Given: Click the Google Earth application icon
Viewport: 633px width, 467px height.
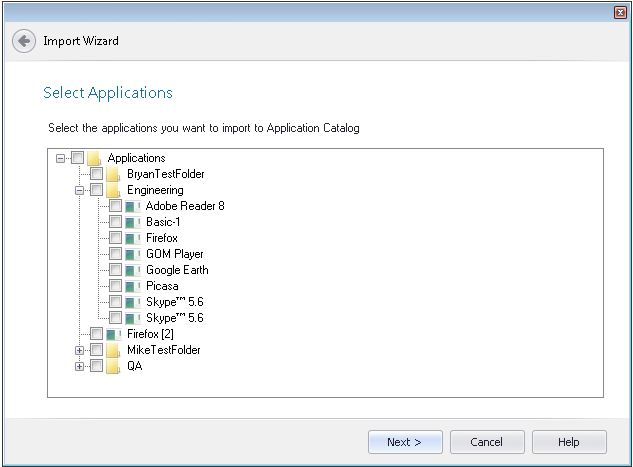Looking at the screenshot, I should (132, 270).
